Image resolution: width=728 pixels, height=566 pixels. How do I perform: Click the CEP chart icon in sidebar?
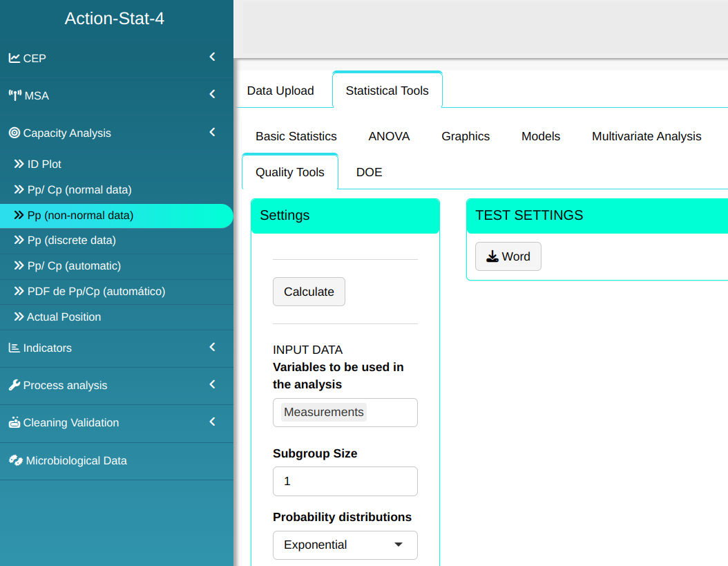click(14, 58)
